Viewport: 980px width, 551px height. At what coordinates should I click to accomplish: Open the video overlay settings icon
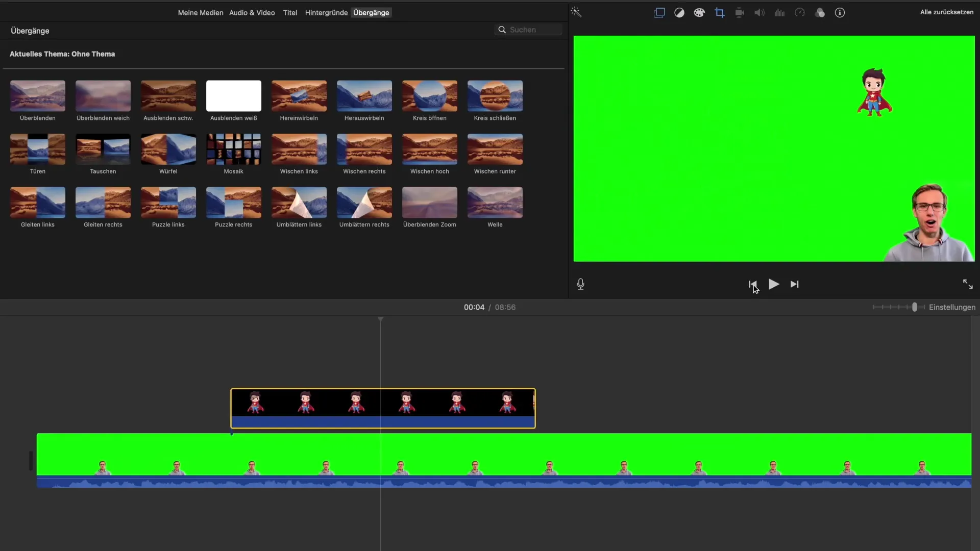659,13
